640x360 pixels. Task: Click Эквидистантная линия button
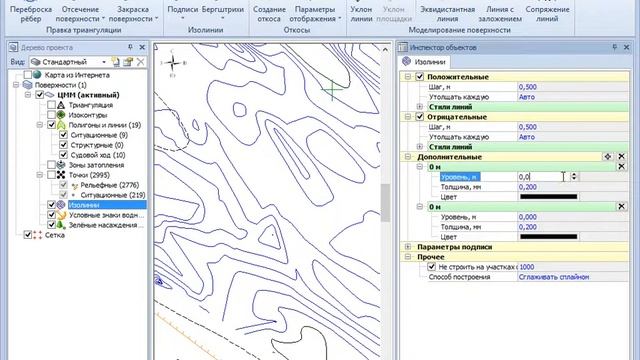[447, 14]
